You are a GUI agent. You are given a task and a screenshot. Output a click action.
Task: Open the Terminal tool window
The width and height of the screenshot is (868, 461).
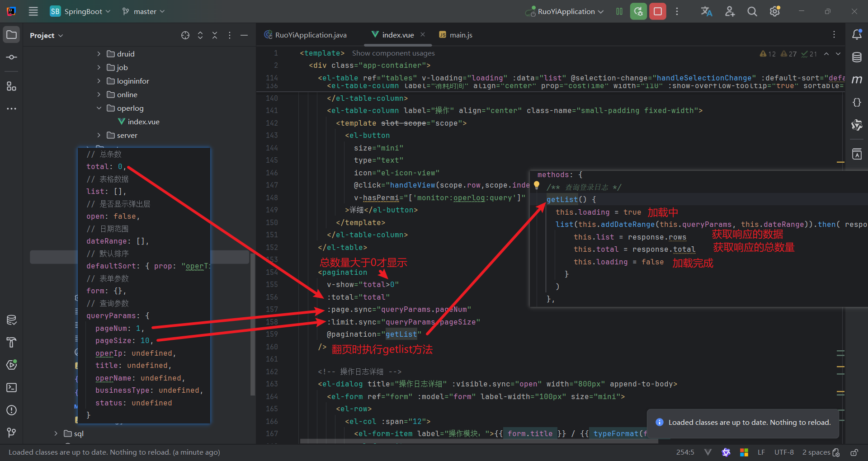(x=12, y=387)
